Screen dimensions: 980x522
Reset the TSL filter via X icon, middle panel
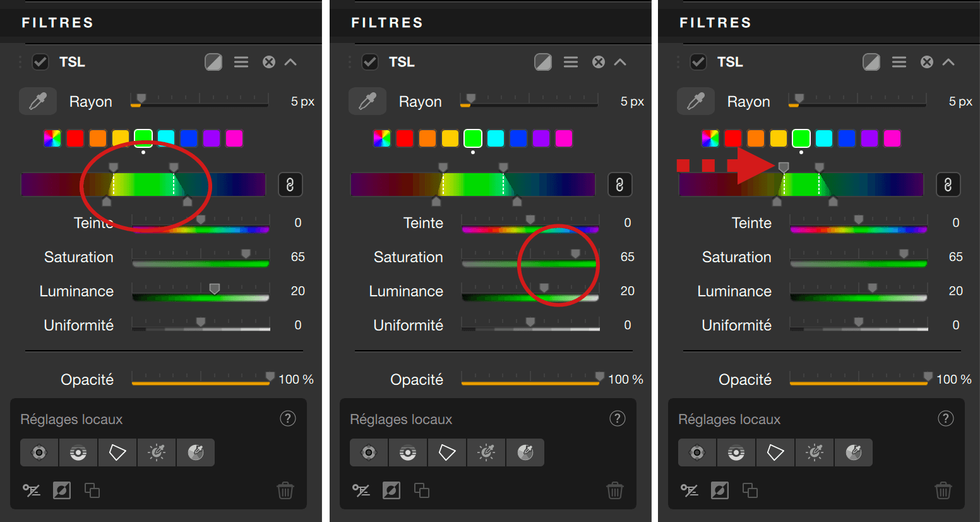pyautogui.click(x=599, y=62)
